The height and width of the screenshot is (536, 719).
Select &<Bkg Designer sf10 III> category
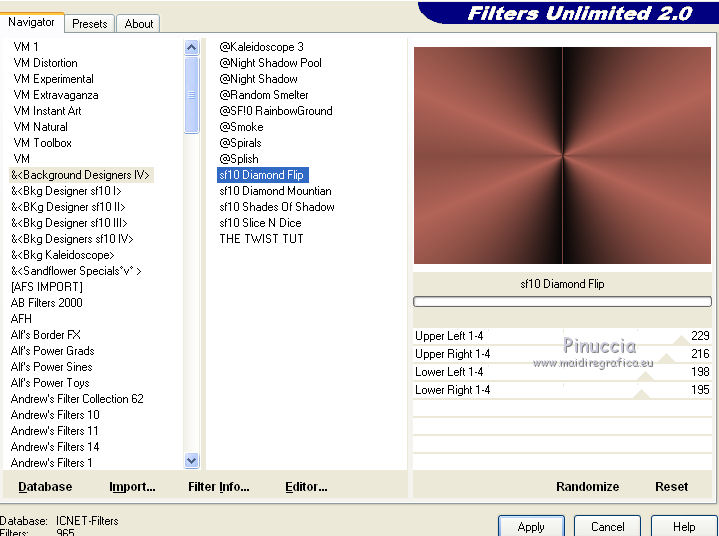pos(69,223)
